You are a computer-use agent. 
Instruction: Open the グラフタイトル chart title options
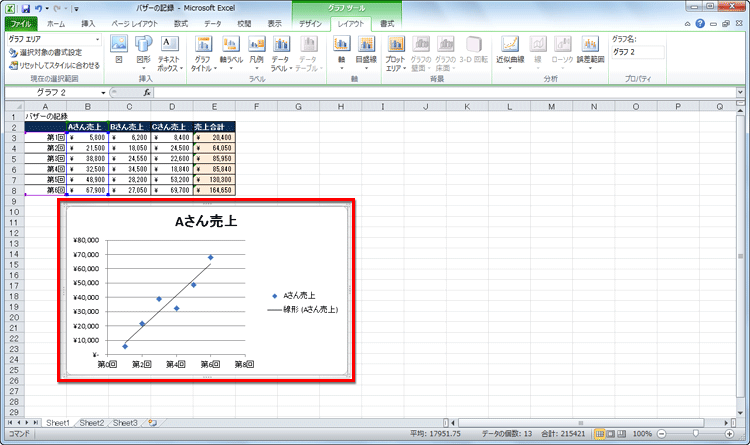click(204, 54)
